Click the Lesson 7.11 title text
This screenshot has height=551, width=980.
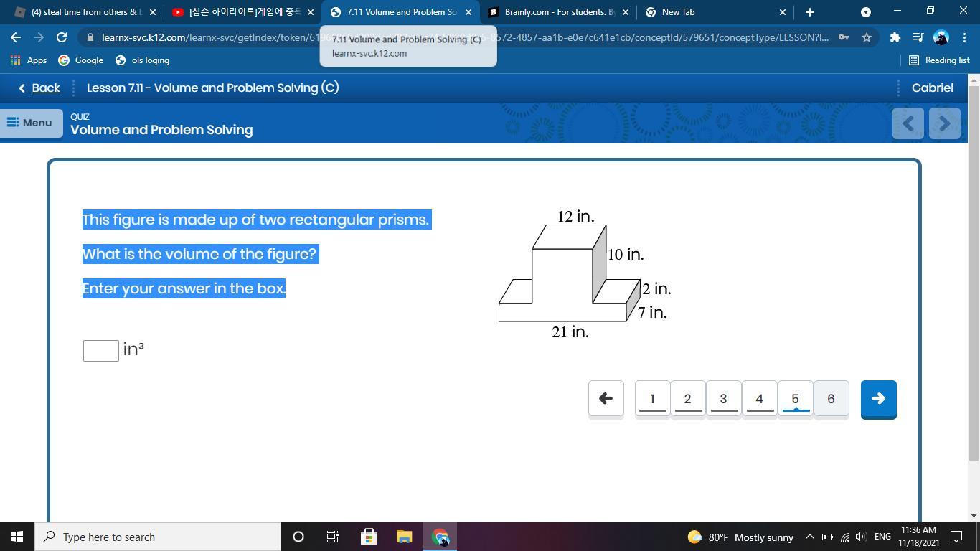tap(213, 88)
